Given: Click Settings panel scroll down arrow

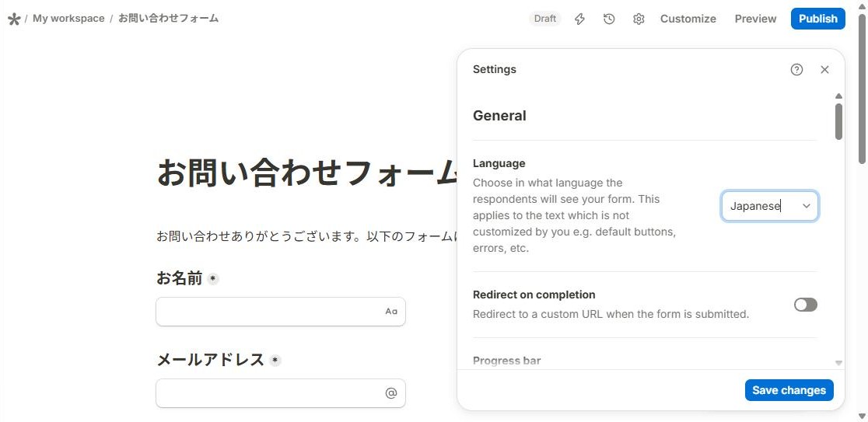Looking at the screenshot, I should [x=838, y=363].
